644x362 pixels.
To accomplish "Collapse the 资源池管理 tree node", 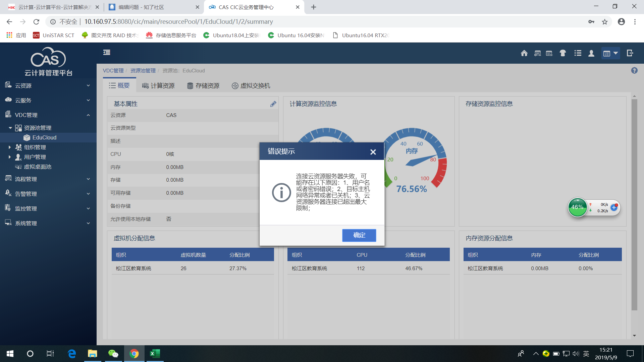I will 10,128.
